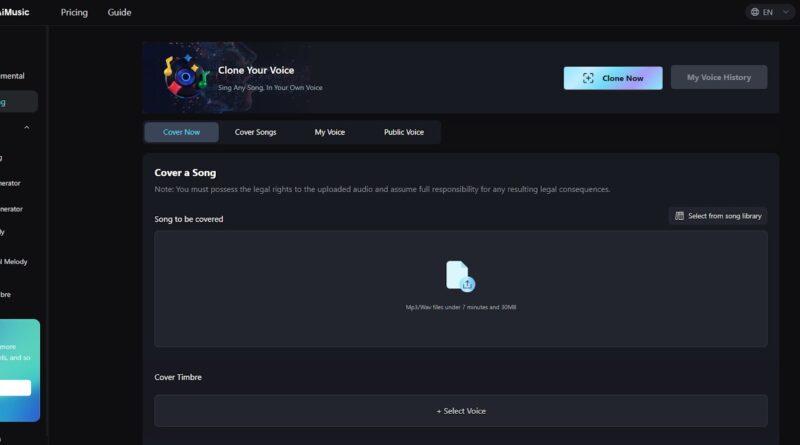Open the Pricing page
Image resolution: width=800 pixels, height=445 pixels.
(74, 12)
